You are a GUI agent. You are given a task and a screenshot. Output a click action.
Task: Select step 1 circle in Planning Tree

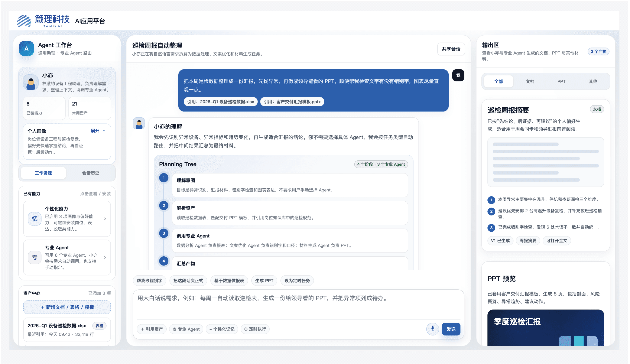coord(164,178)
